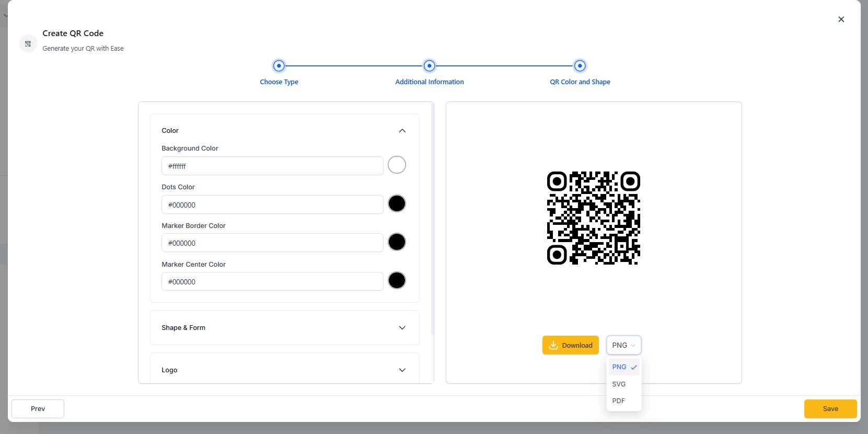
Task: Click the QR code preview image
Action: coord(594,218)
